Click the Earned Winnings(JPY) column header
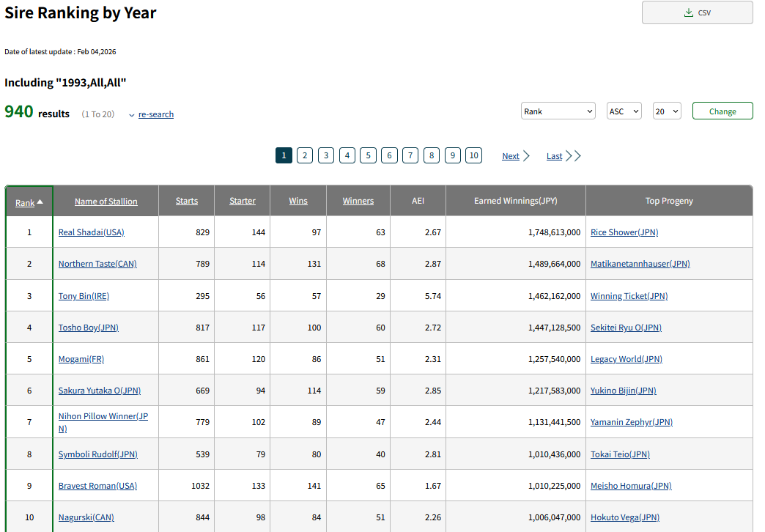The image size is (765, 532). [516, 201]
